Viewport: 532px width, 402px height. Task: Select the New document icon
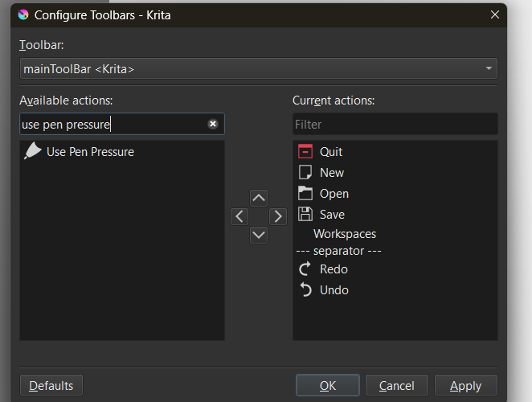coord(305,173)
